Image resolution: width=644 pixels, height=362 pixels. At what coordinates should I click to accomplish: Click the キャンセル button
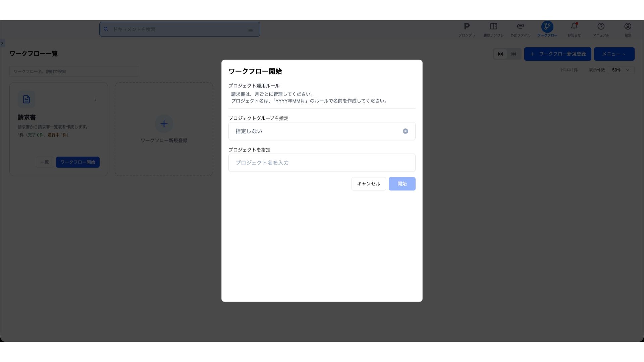point(368,184)
